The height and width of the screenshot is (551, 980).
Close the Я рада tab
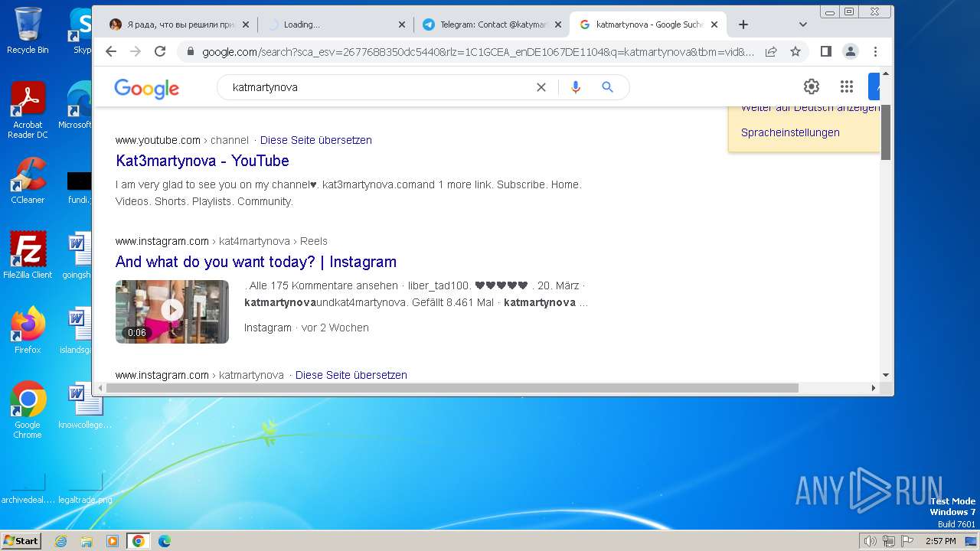point(246,24)
